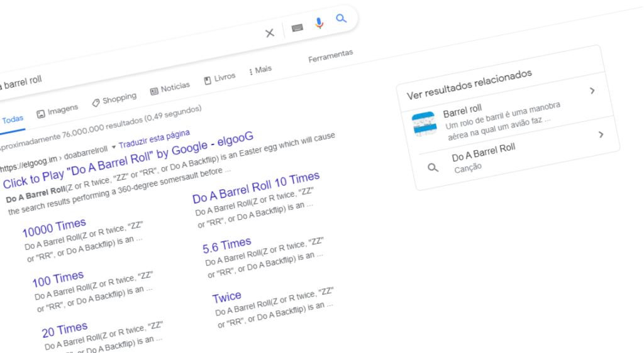644x353 pixels.
Task: Switch to the Shopping tab
Action: coord(114,99)
